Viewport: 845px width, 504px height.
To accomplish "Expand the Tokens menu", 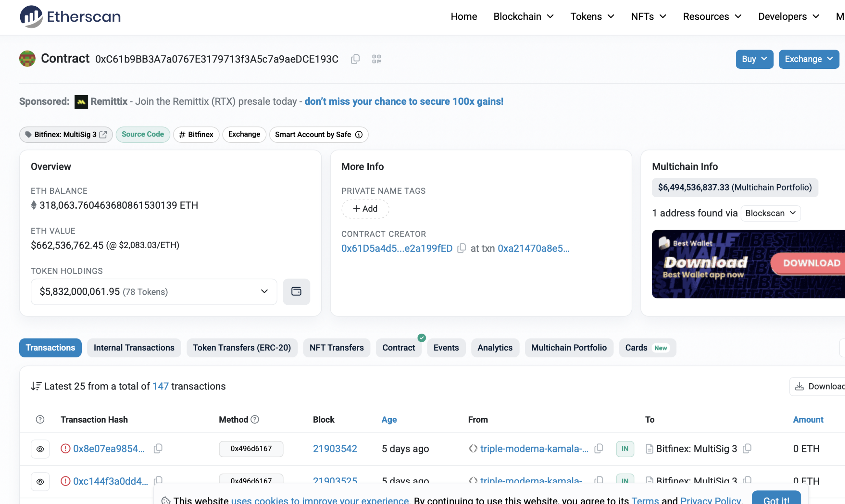I will coord(592,16).
